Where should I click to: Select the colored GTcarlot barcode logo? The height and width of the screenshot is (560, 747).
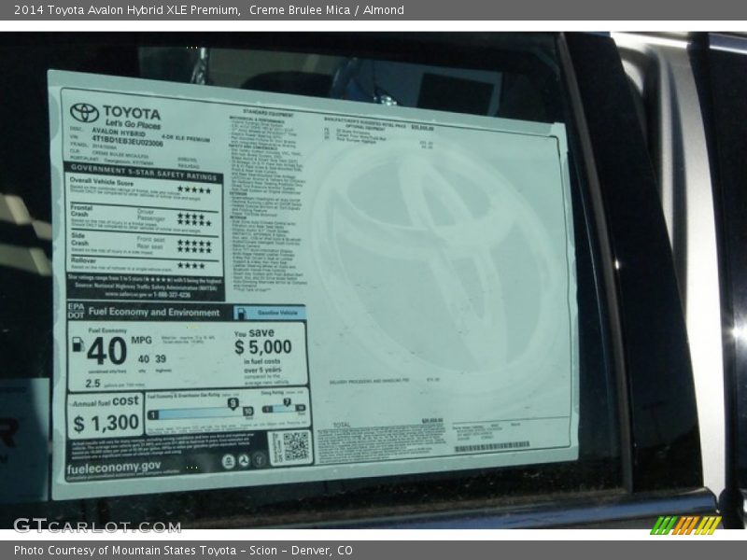(x=683, y=526)
